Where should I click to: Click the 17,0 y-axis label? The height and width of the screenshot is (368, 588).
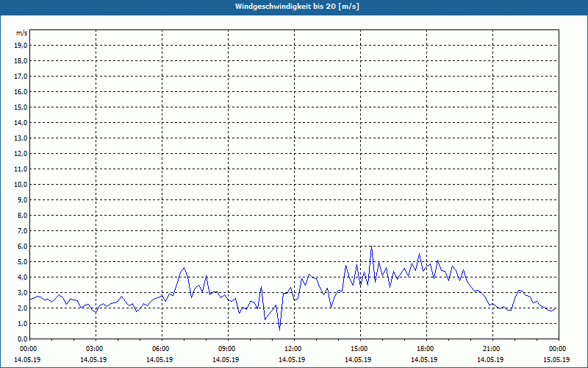[x=21, y=77]
